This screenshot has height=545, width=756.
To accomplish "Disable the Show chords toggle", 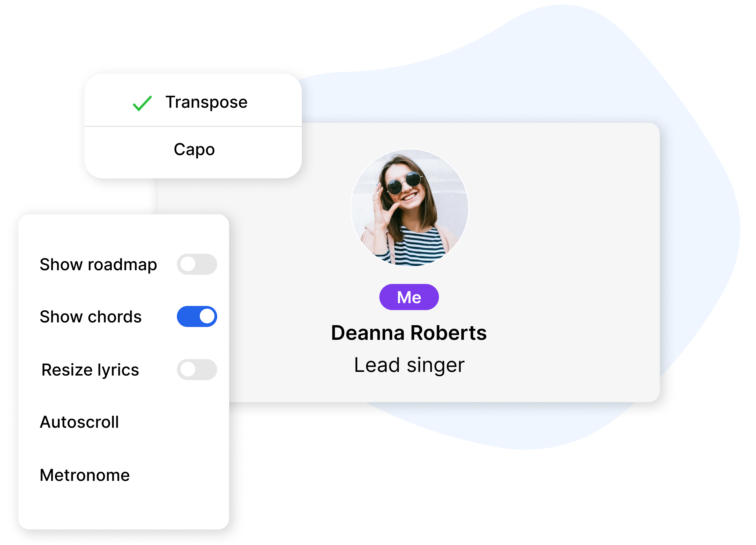I will click(197, 317).
